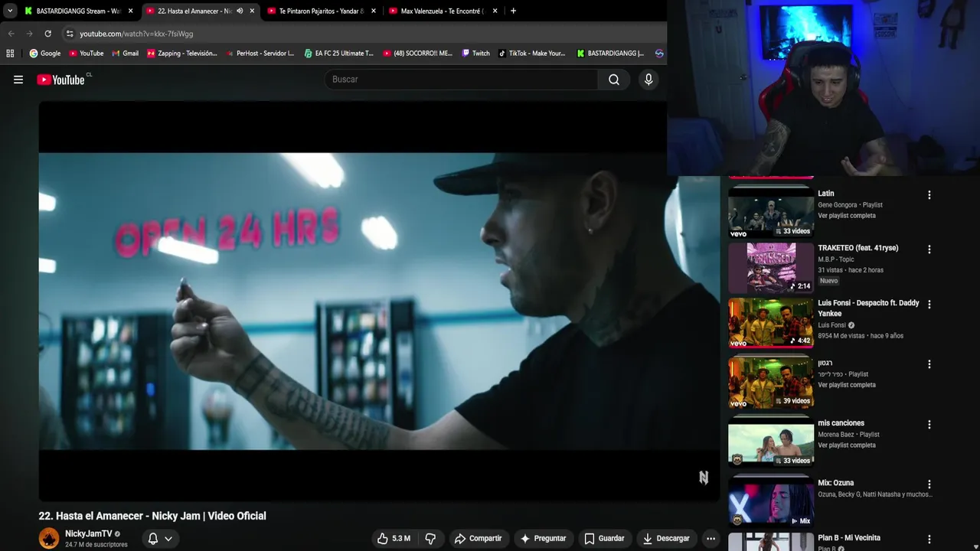Screen dimensions: 980x551
Task: Open NickyJamTV channel avatar
Action: click(49, 538)
